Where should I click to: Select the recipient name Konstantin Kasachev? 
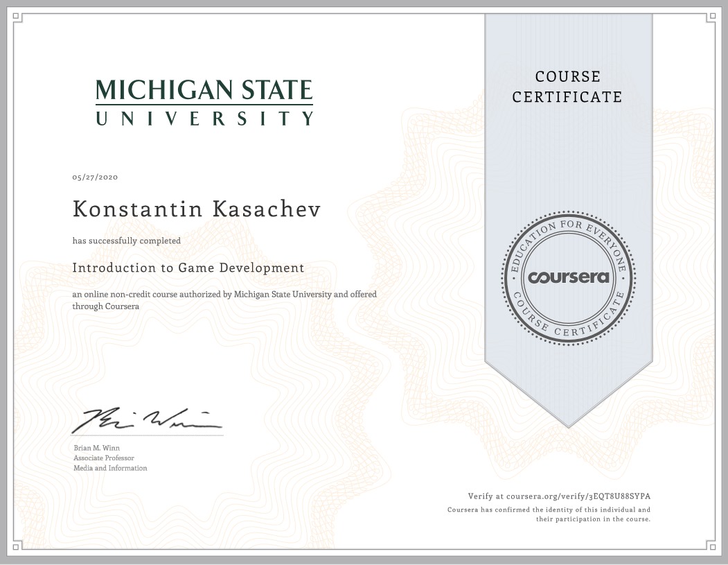click(197, 209)
